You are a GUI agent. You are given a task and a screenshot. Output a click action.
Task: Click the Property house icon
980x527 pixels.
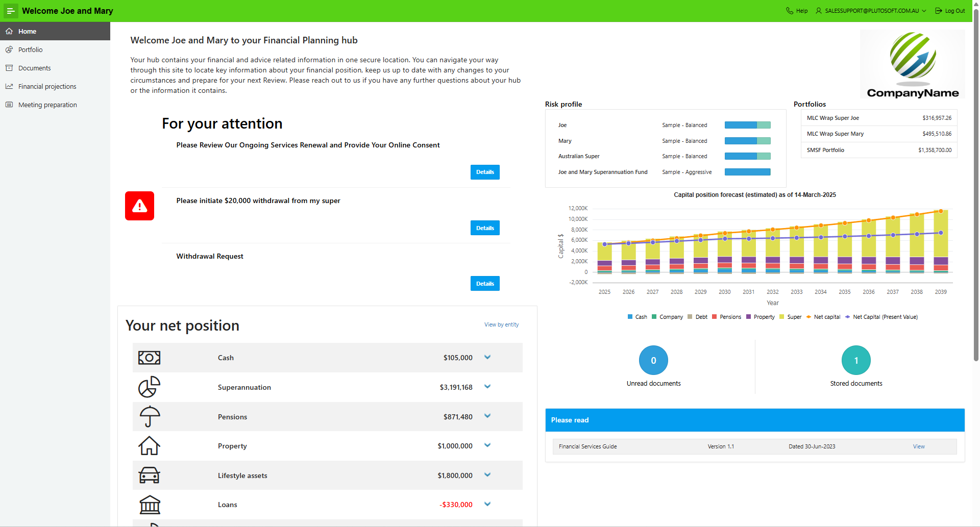tap(149, 446)
